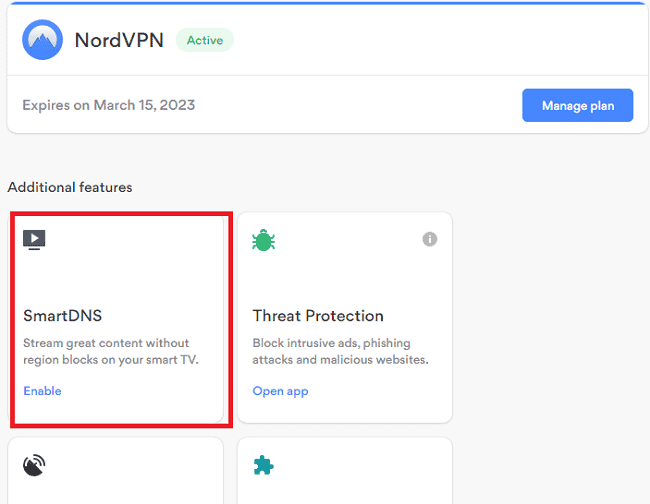Click the Expires on March 15, 2023 text

(109, 105)
